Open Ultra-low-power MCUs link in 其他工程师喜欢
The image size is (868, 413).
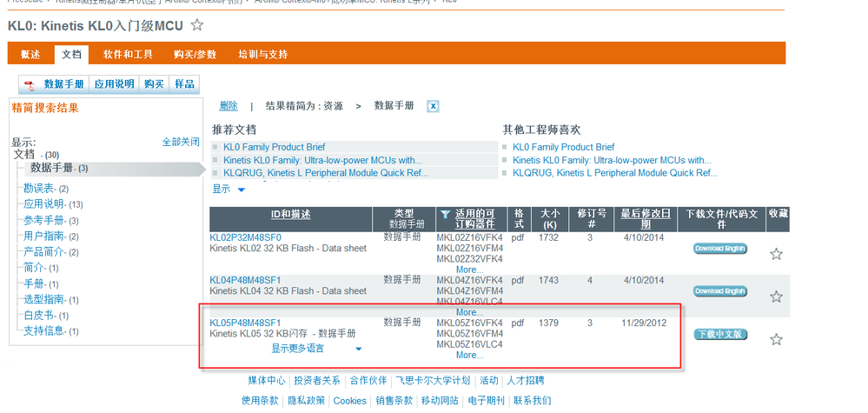tap(612, 160)
